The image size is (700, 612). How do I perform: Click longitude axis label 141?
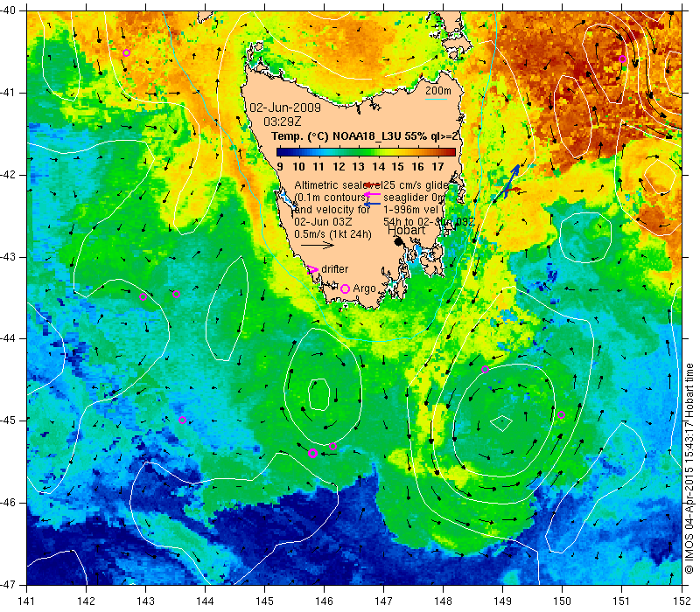27,602
